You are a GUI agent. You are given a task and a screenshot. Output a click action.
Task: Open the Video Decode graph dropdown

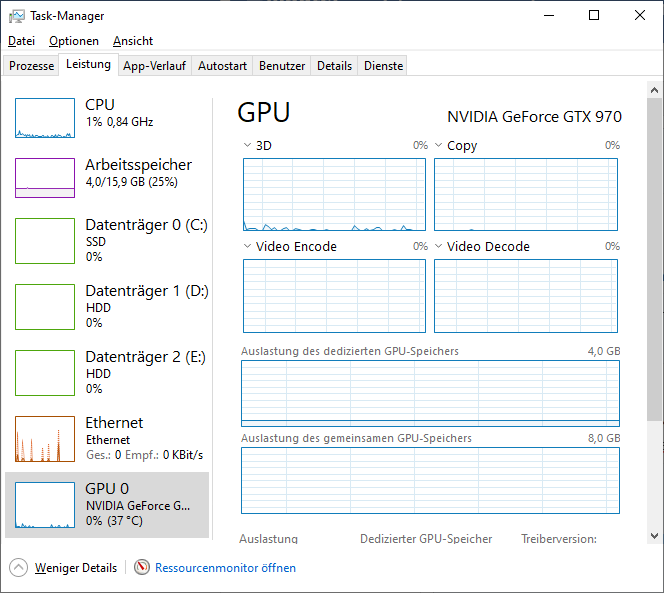(x=439, y=247)
